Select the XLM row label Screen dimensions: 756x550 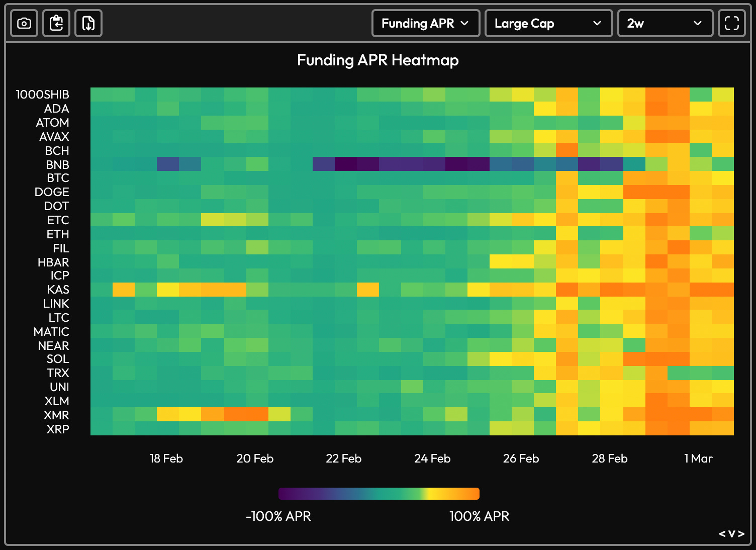tap(57, 401)
